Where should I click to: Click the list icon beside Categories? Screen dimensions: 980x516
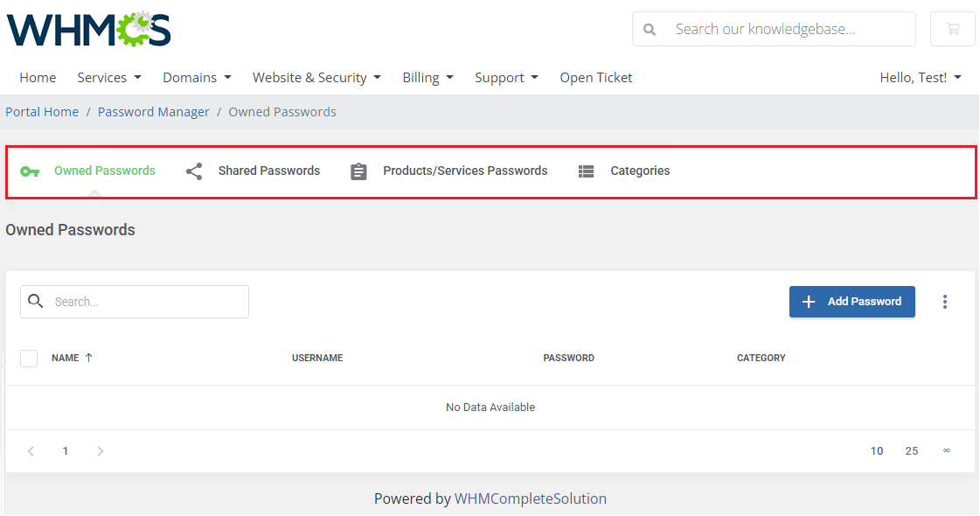(587, 171)
